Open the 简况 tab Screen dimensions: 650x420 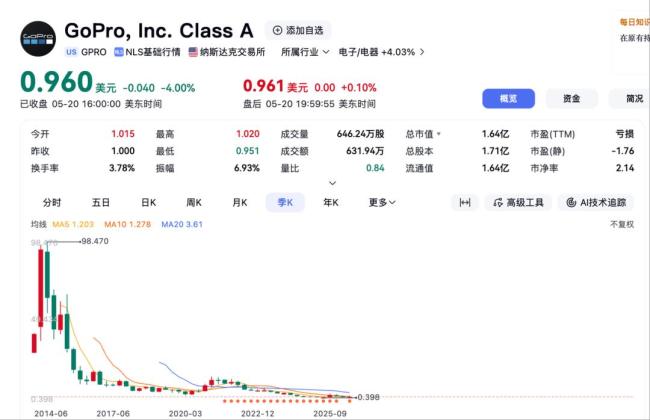(x=630, y=99)
